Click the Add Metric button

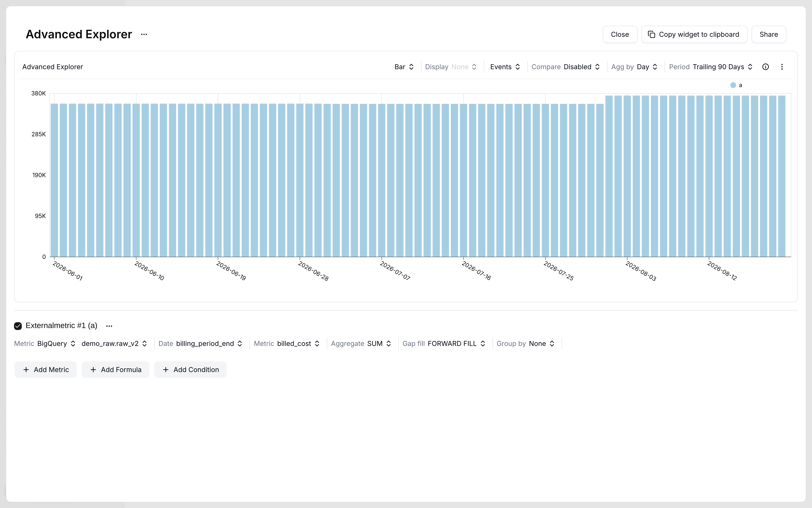[46, 370]
